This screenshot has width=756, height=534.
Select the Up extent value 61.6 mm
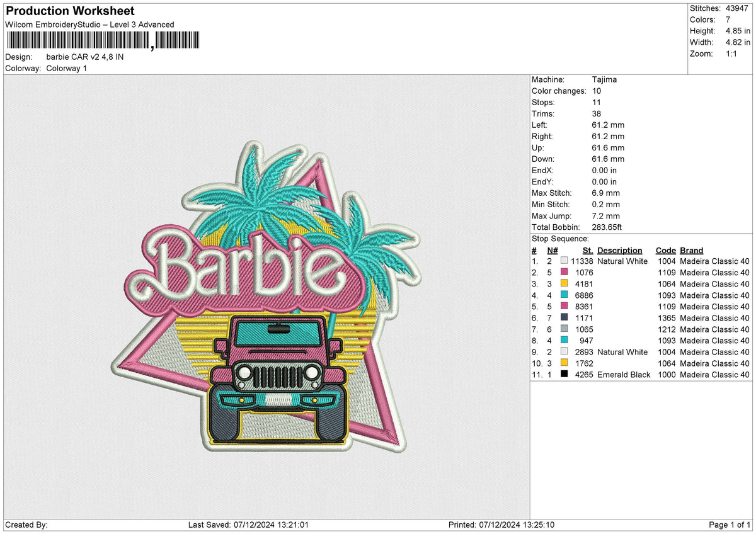point(608,147)
